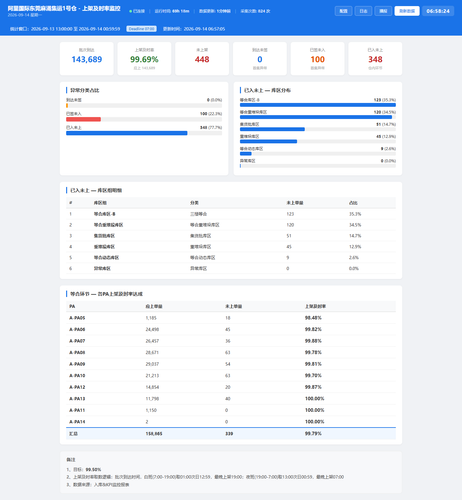Click the 123 (35.3%) distribution bar label

(x=385, y=100)
